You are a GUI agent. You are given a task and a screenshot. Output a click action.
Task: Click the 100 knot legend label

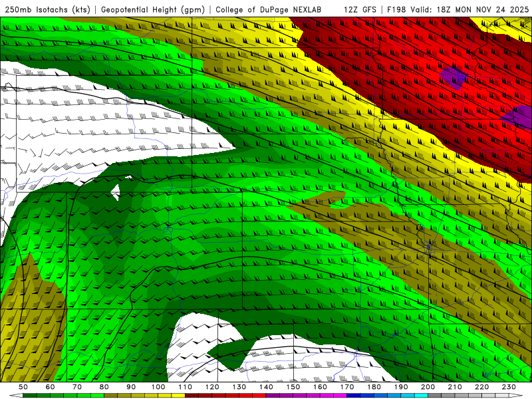coord(158,387)
